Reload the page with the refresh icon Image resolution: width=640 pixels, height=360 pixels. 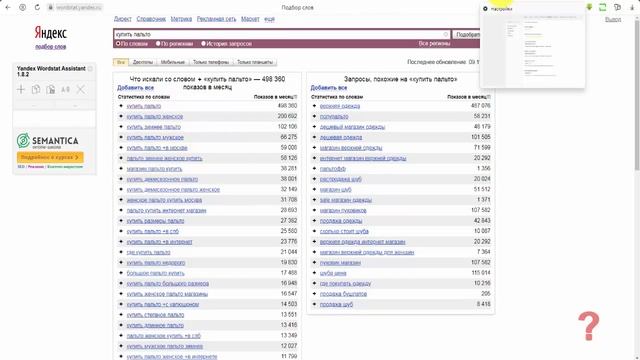pos(37,7)
